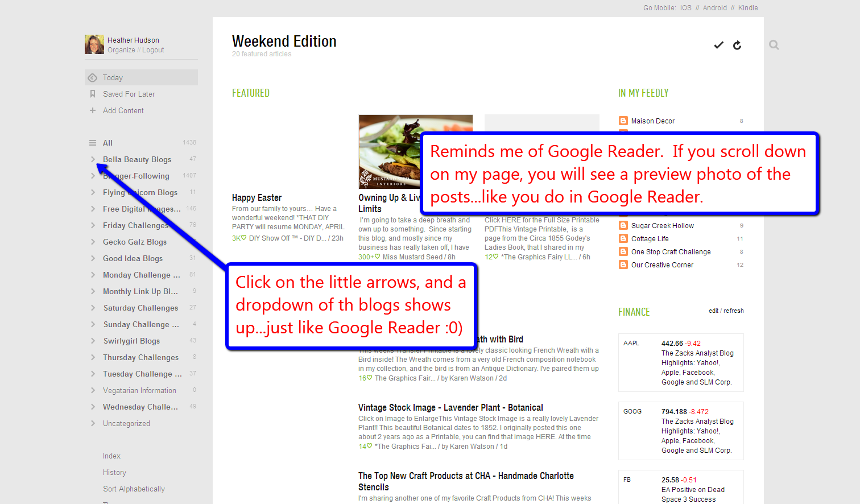860x504 pixels.
Task: Click the FB stock ticker
Action: 627,480
